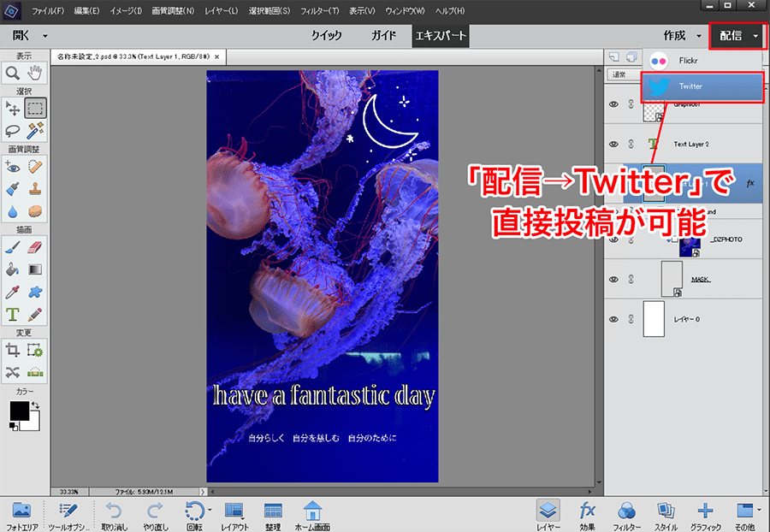Select the Custom Shape tool
The height and width of the screenshot is (532, 770).
(x=35, y=292)
